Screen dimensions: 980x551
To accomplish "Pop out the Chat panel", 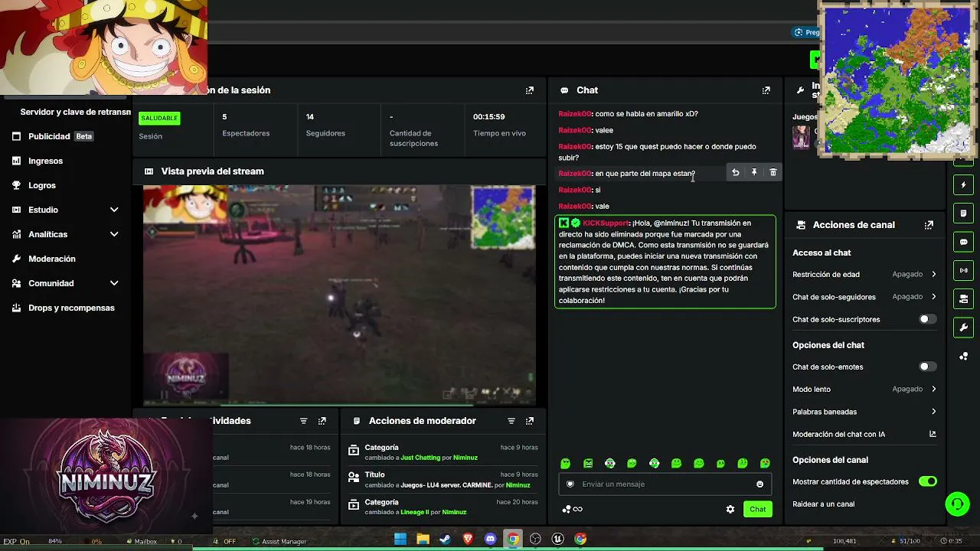I will coord(766,90).
